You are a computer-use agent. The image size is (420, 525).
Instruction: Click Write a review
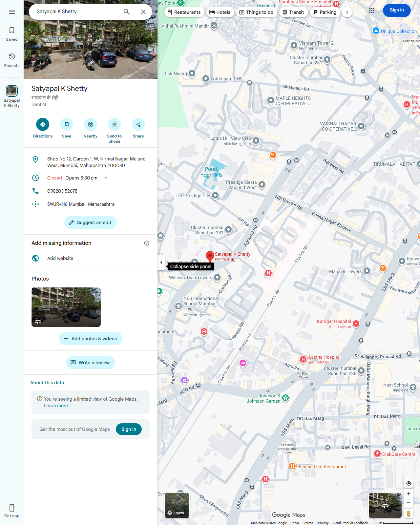pos(91,363)
